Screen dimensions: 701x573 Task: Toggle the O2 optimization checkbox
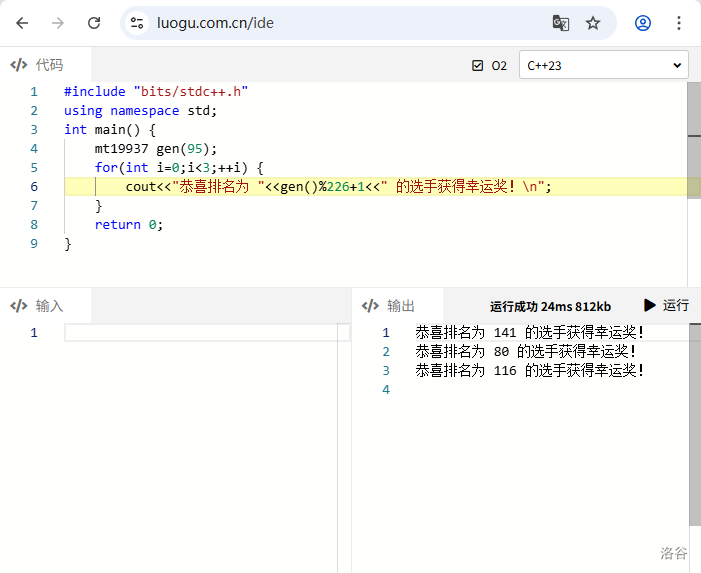[478, 66]
